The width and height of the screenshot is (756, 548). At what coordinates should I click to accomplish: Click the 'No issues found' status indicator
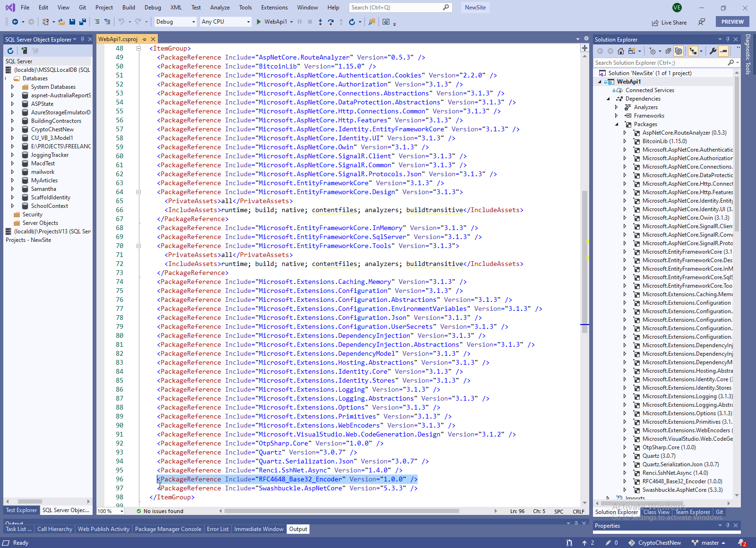click(x=160, y=511)
